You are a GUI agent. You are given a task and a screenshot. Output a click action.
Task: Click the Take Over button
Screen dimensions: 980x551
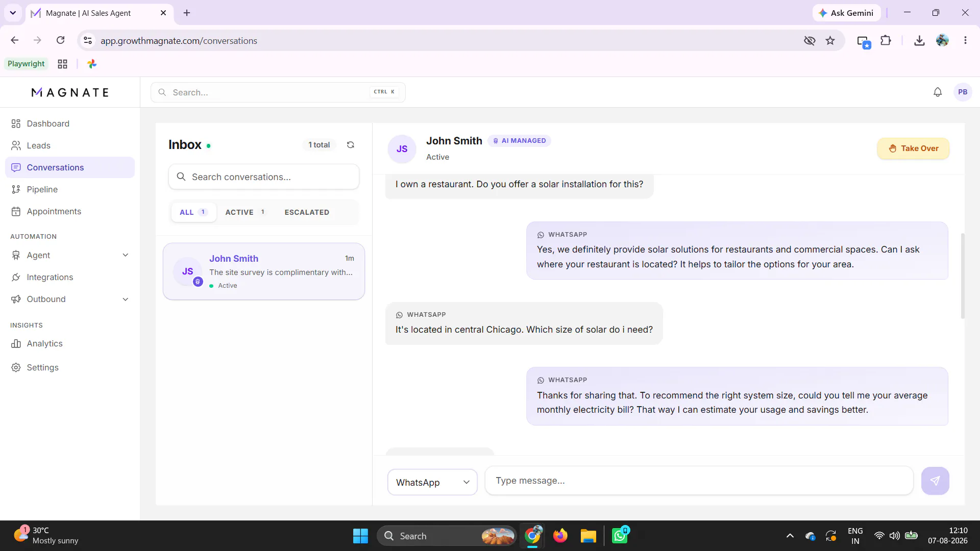pos(913,148)
